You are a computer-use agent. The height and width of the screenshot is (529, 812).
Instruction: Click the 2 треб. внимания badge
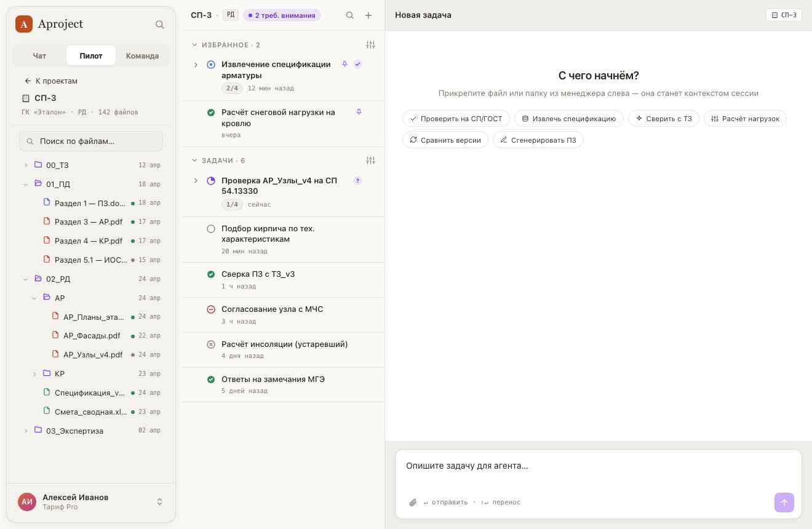pyautogui.click(x=282, y=15)
